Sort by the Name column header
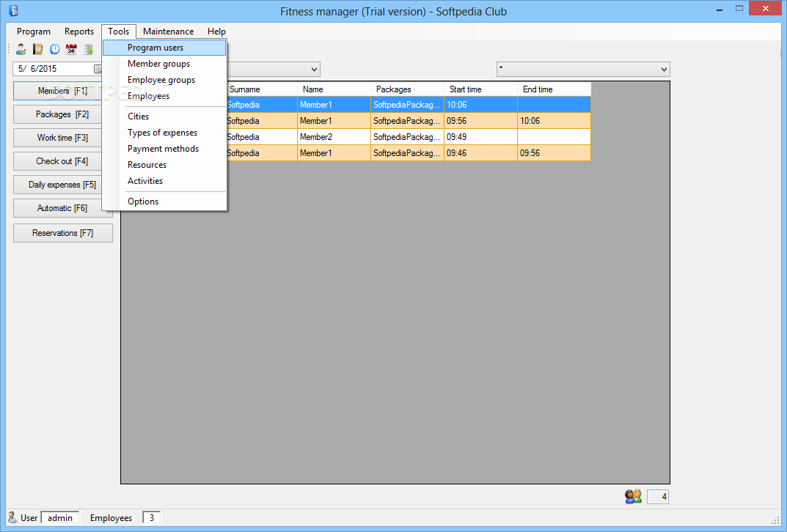Image resolution: width=787 pixels, height=532 pixels. [x=334, y=89]
